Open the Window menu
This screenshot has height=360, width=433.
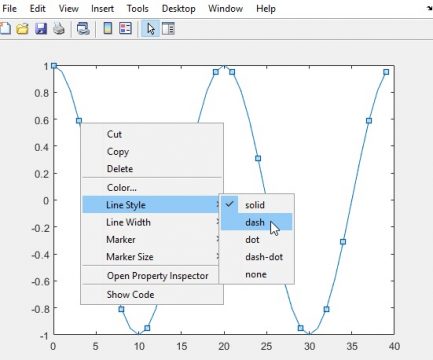(x=225, y=8)
